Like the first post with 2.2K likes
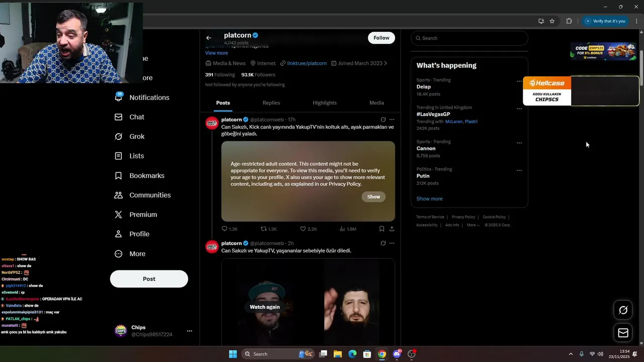The height and width of the screenshot is (362, 644). pyautogui.click(x=308, y=229)
